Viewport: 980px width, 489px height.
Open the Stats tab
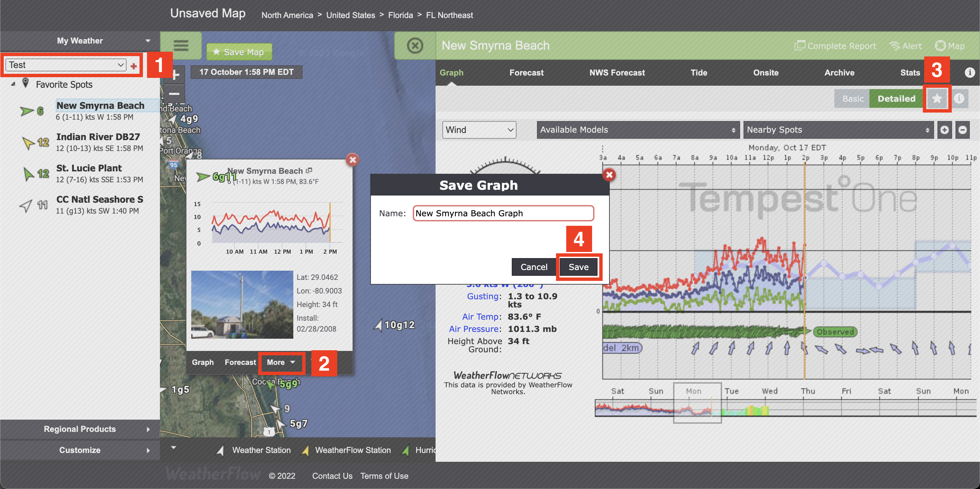(910, 73)
